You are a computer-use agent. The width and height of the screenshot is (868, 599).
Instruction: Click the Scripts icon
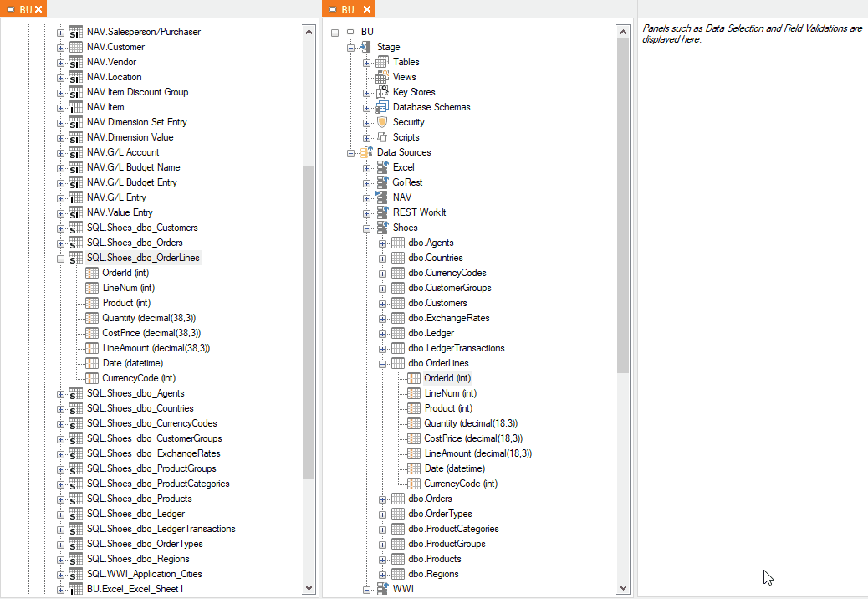[382, 136]
